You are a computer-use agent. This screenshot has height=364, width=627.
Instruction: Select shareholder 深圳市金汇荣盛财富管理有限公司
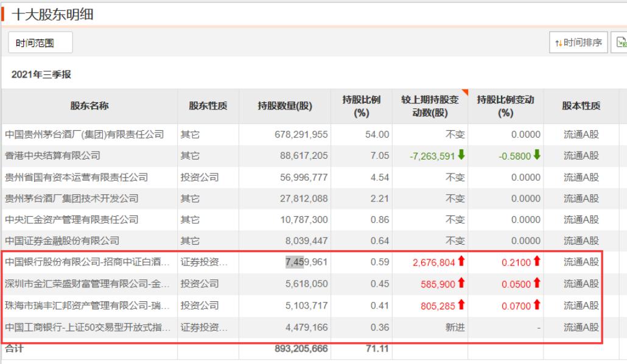coord(87,284)
